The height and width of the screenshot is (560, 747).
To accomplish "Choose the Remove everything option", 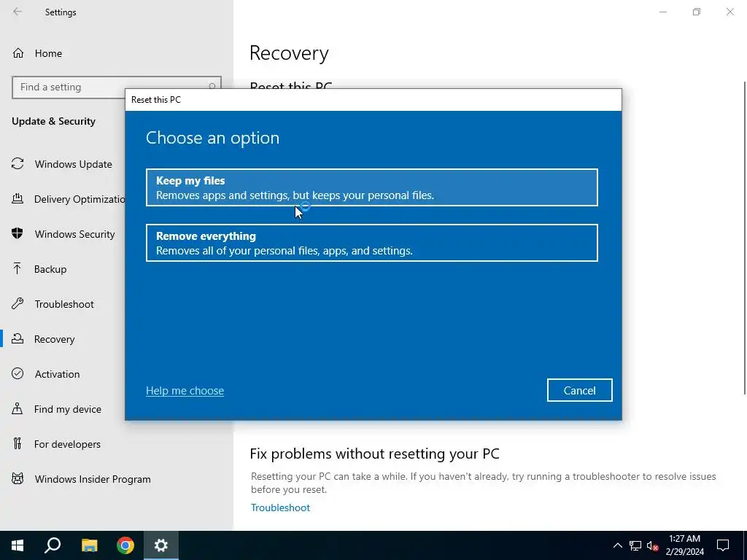I will click(x=371, y=243).
